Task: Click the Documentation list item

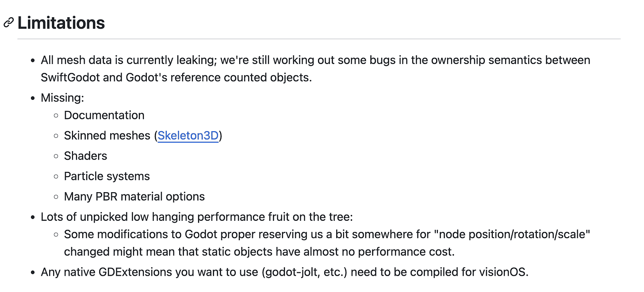Action: (104, 115)
